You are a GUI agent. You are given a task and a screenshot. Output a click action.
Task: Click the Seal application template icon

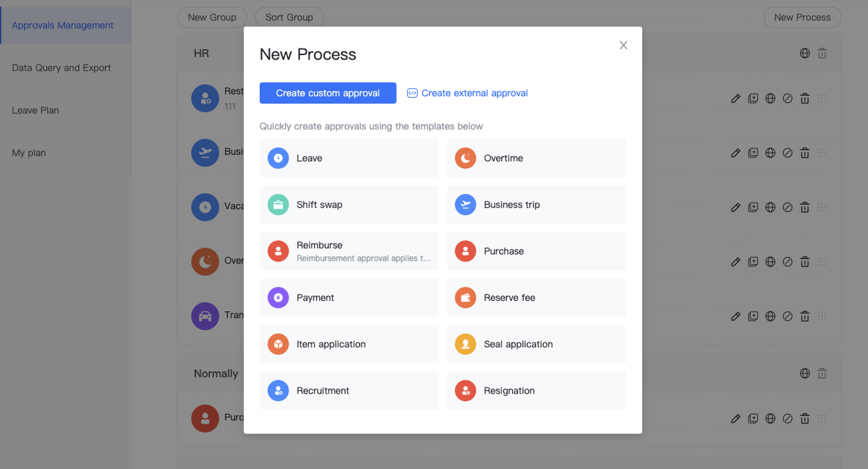[465, 344]
